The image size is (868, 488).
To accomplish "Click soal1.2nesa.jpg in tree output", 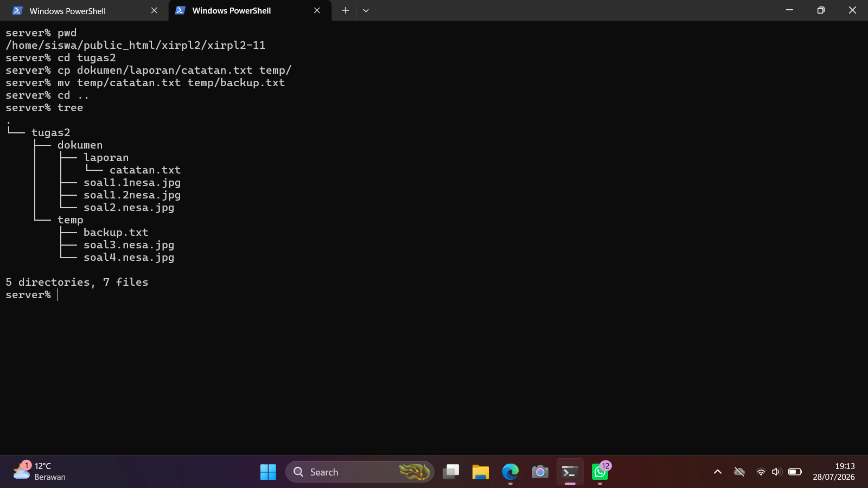I will click(x=132, y=195).
